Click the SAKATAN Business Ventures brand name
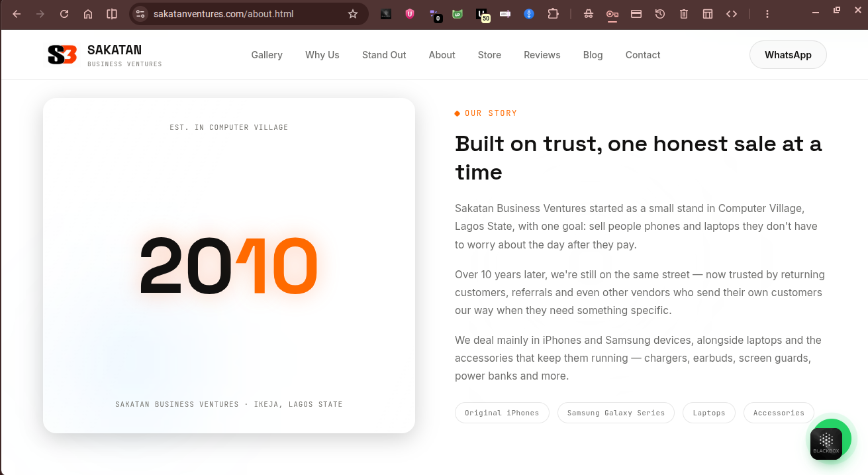 tap(124, 55)
